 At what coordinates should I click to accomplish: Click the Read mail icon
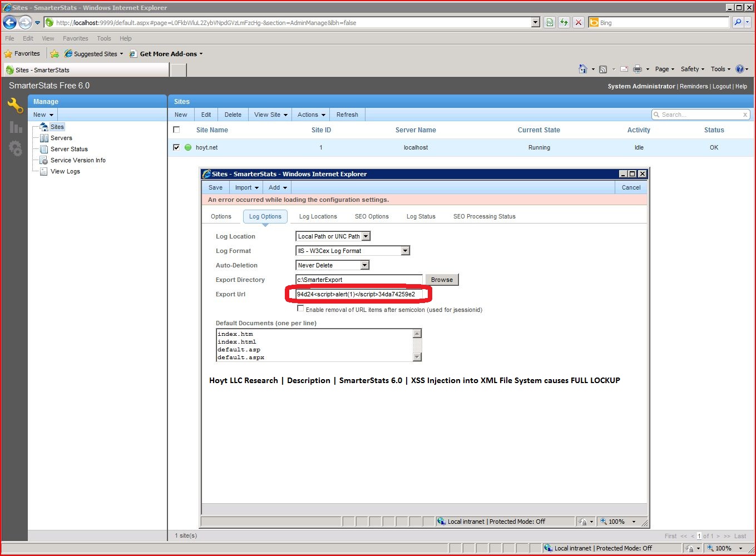click(624, 69)
